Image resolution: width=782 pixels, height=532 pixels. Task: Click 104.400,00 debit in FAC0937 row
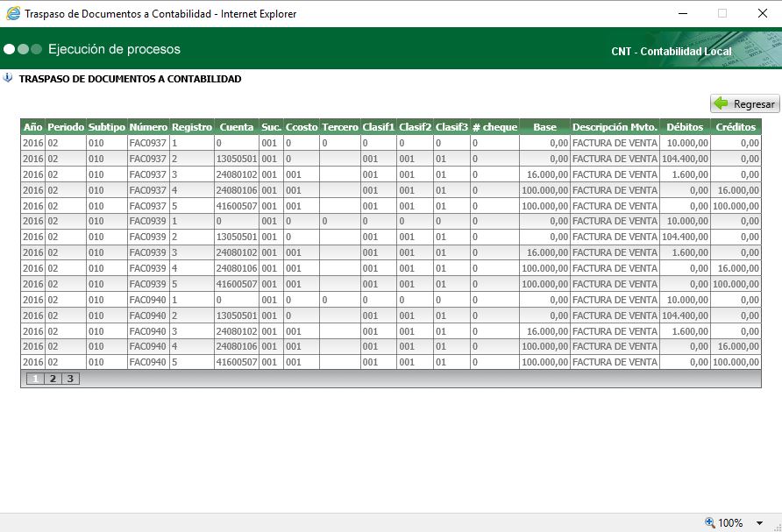[685, 159]
